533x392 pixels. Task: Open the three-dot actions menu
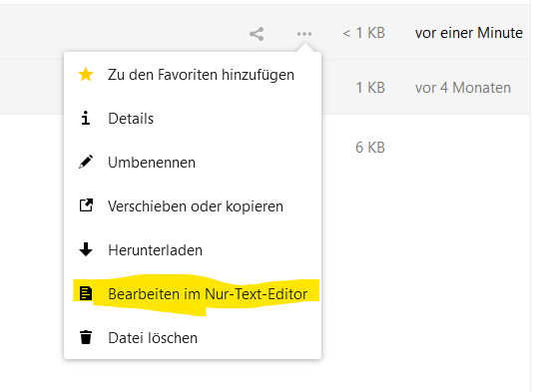304,34
